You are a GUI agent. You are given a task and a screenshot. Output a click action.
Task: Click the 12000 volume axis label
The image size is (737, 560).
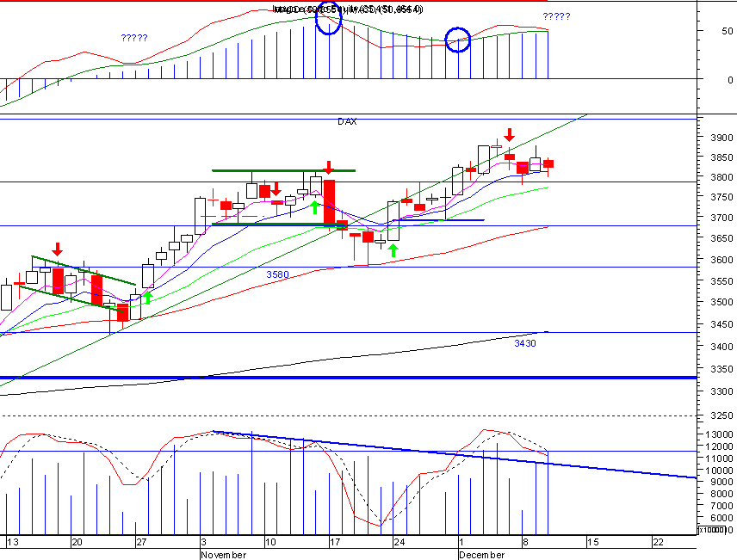[x=719, y=446]
